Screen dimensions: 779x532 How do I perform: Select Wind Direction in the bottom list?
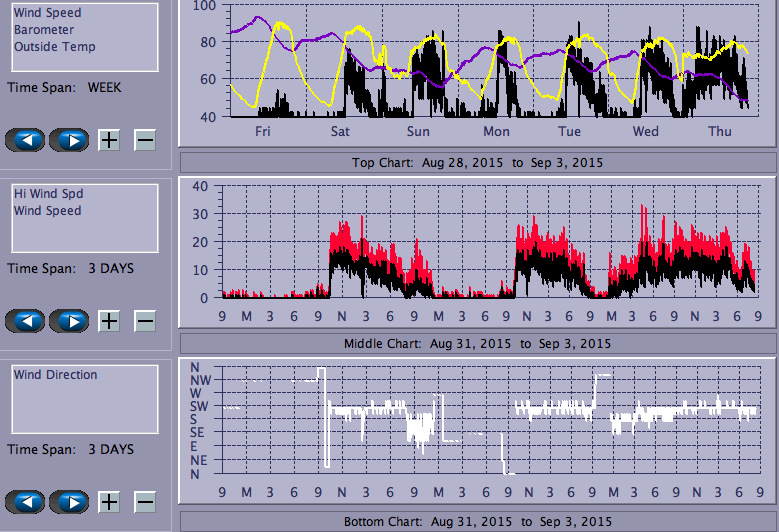56,375
